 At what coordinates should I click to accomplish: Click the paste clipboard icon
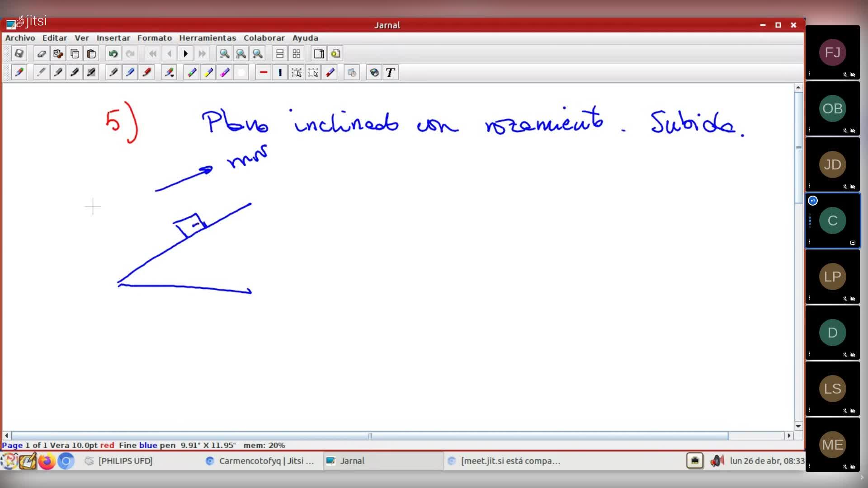[x=91, y=54]
